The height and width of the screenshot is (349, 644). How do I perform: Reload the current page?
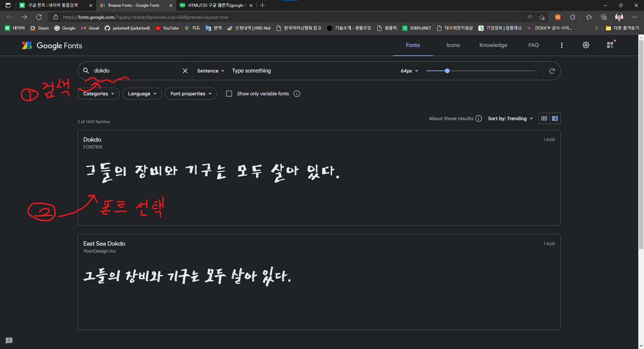coord(39,17)
